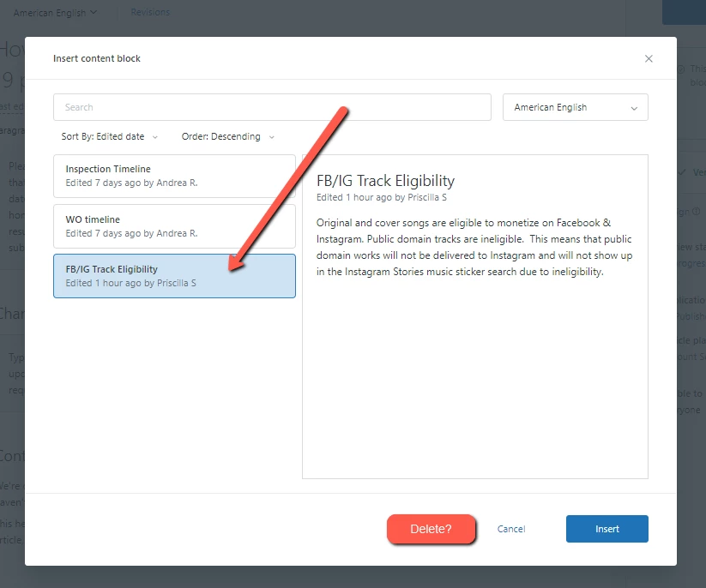The width and height of the screenshot is (706, 588).
Task: Select the WO timeline content block
Action: (174, 226)
